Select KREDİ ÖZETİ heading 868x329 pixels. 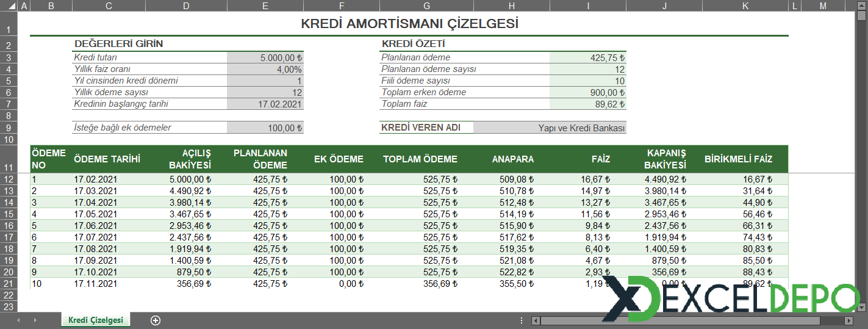pos(413,44)
